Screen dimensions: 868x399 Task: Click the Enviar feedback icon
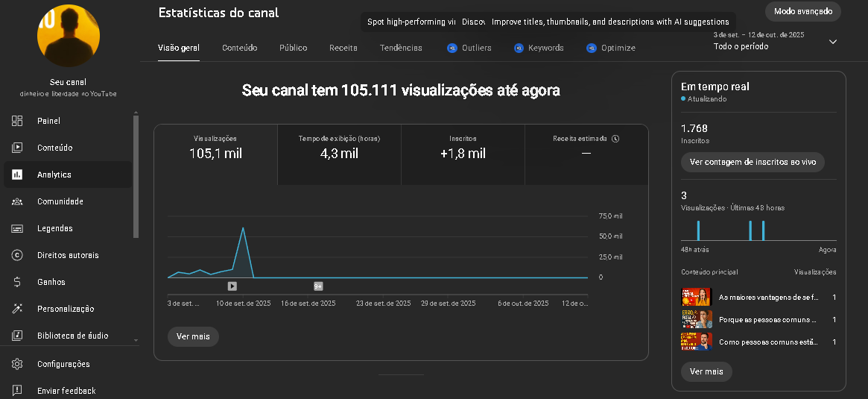pos(17,391)
